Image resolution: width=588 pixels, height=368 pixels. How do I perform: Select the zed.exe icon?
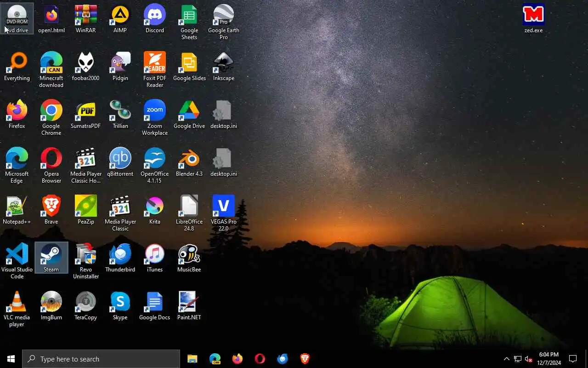point(533,19)
